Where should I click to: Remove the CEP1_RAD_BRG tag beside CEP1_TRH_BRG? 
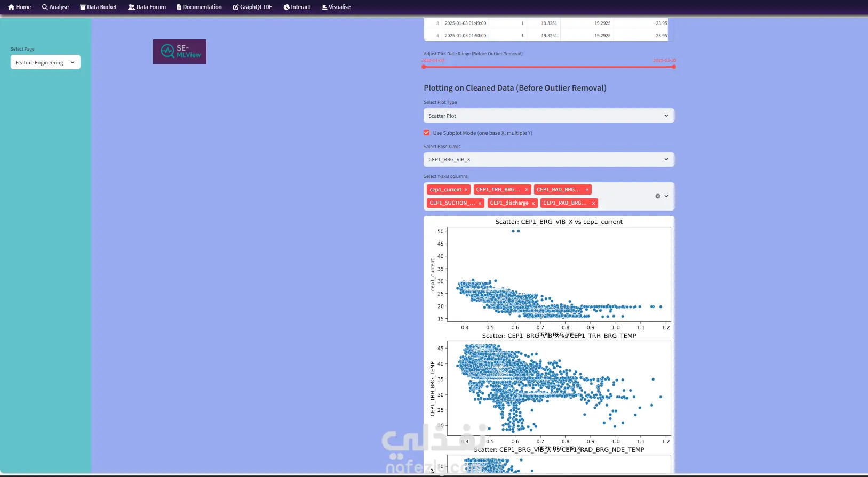click(x=587, y=190)
